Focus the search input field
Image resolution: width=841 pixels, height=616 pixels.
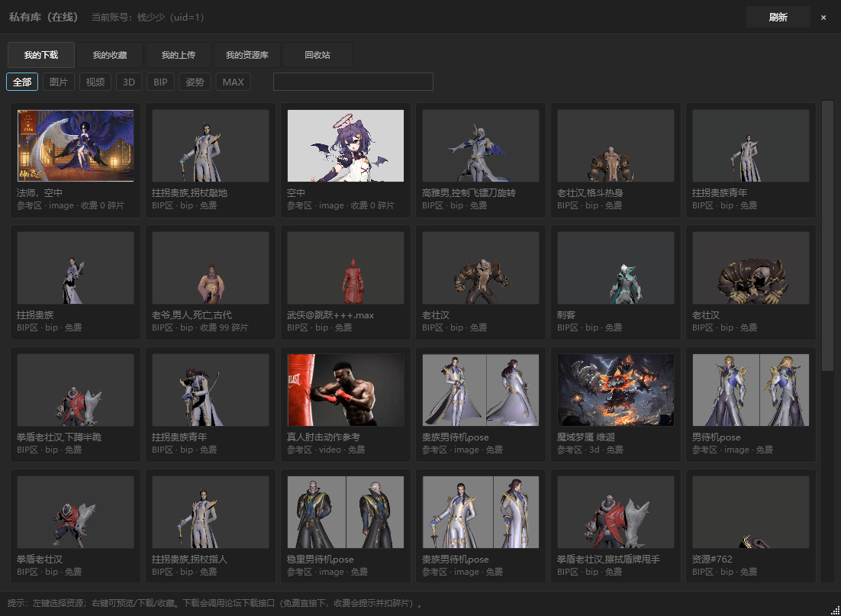(x=353, y=82)
